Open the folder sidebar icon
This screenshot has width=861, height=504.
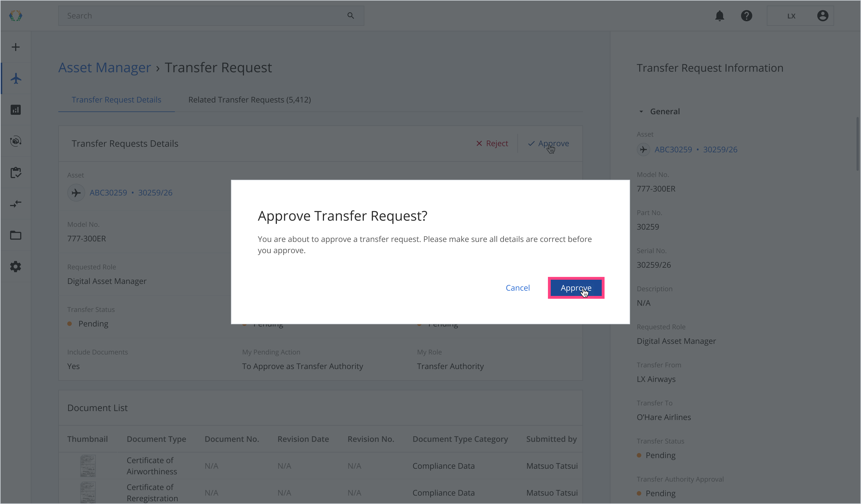[16, 235]
